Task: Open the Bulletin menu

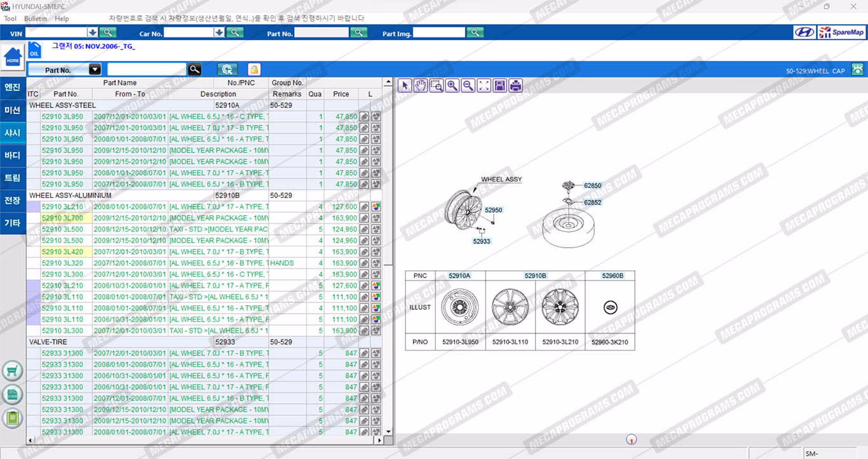Action: coord(36,18)
